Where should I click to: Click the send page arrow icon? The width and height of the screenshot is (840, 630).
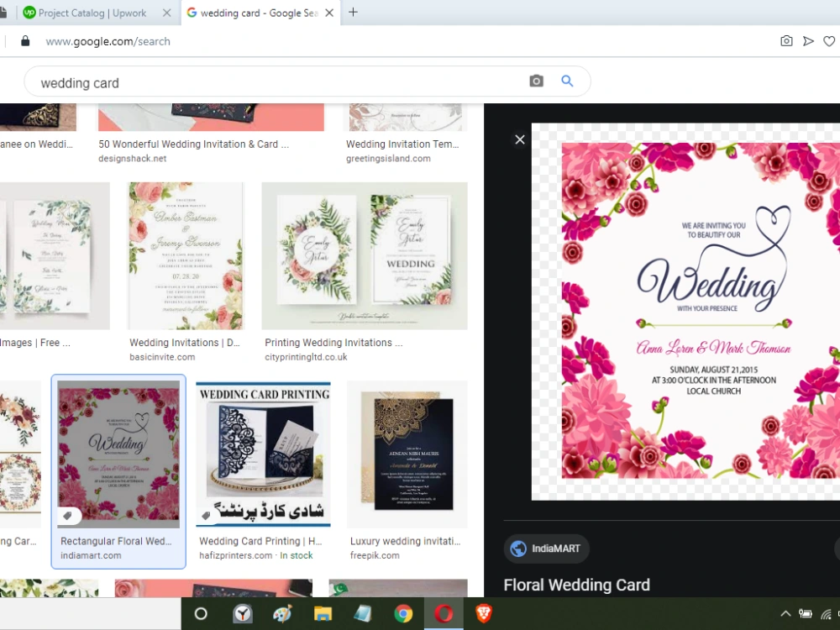[808, 40]
